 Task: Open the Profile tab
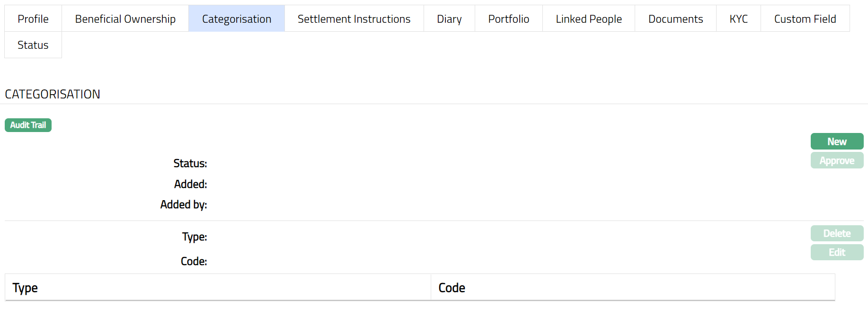(x=33, y=19)
